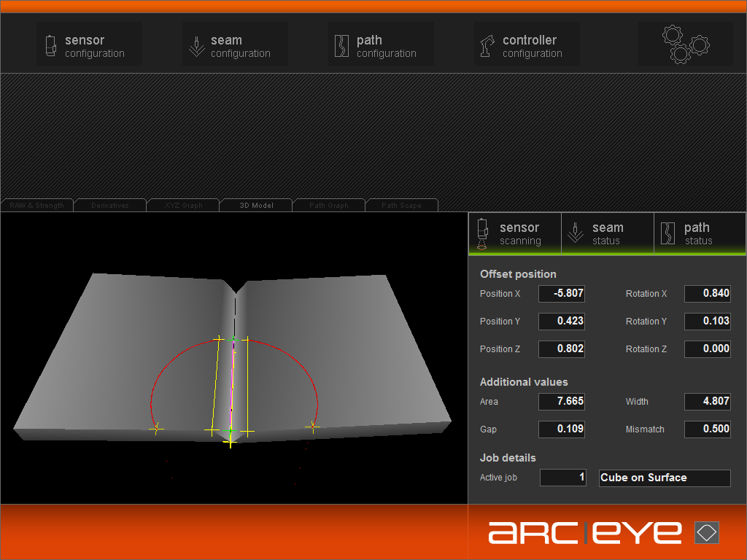Switch to the Derivatives tab
This screenshot has height=560, width=747.
coord(110,206)
